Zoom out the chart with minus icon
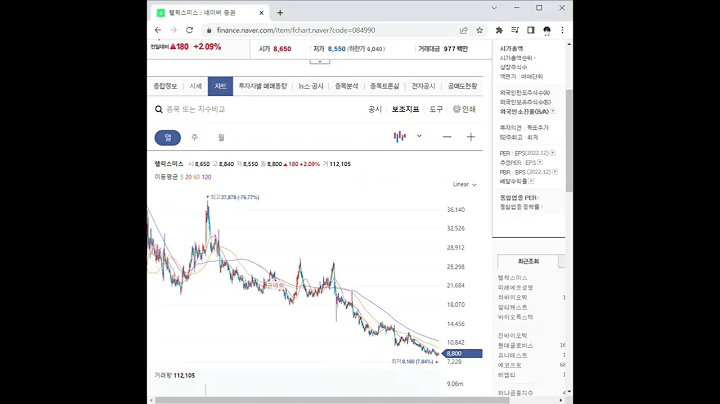The height and width of the screenshot is (404, 720). [447, 137]
